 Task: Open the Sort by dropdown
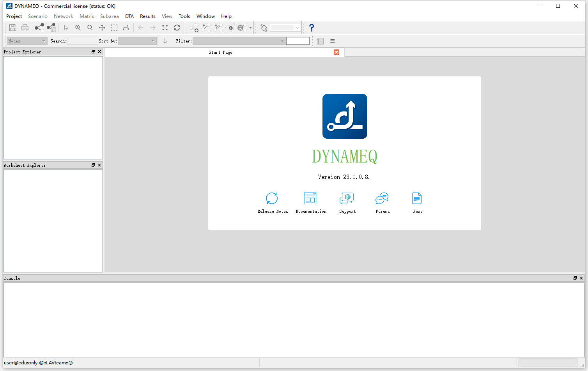[137, 41]
